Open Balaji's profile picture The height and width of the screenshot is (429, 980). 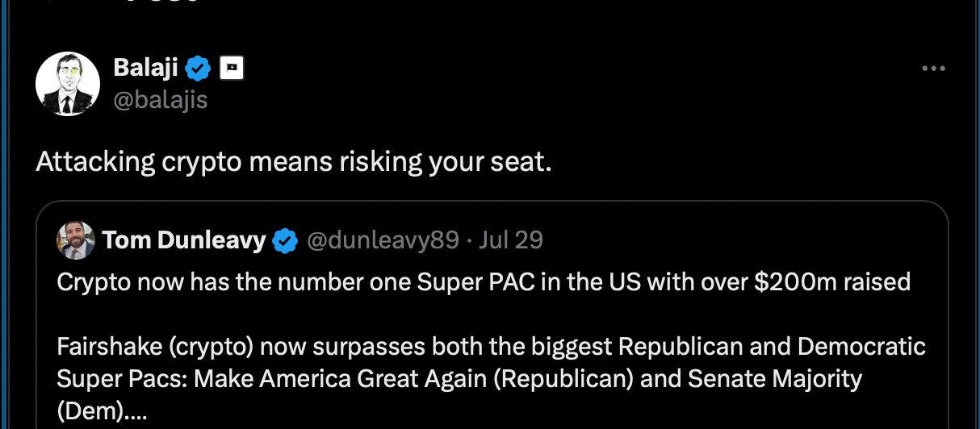click(68, 84)
